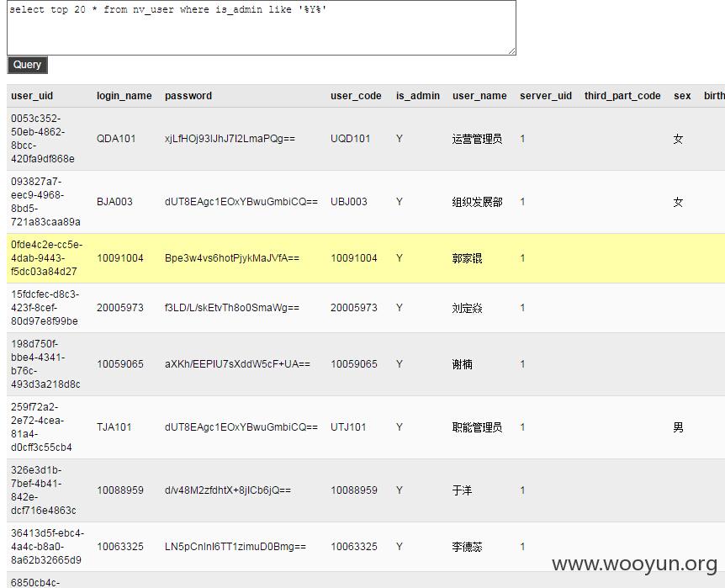Image resolution: width=725 pixels, height=588 pixels.
Task: Click the server_uid column header
Action: [x=546, y=96]
